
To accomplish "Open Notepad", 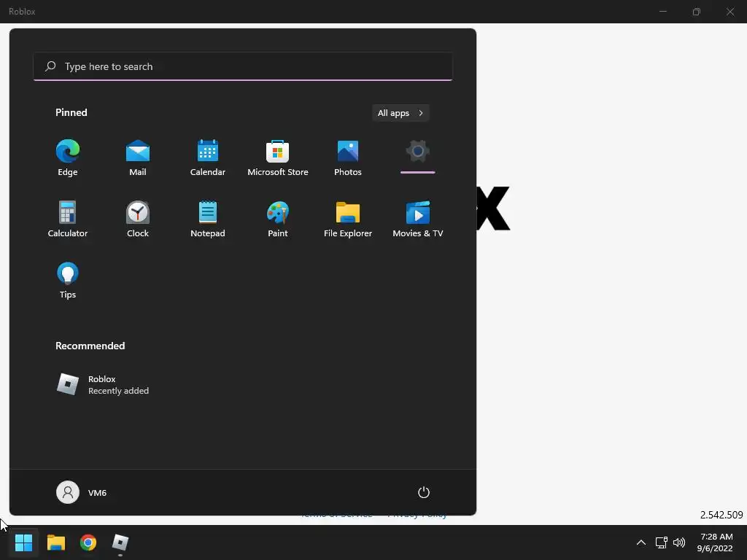I will (208, 219).
